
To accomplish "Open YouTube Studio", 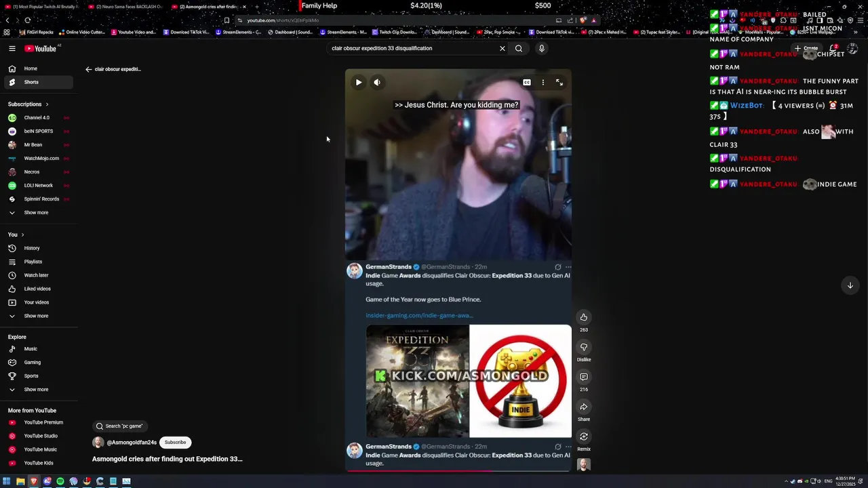I will [37, 436].
